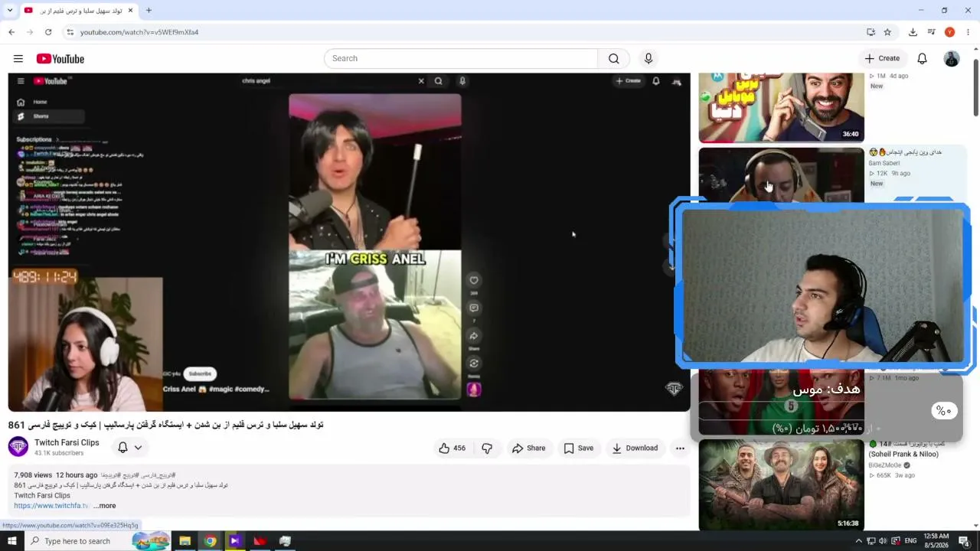
Task: Open Twitch Farsi Clips channel avatar
Action: tap(18, 447)
